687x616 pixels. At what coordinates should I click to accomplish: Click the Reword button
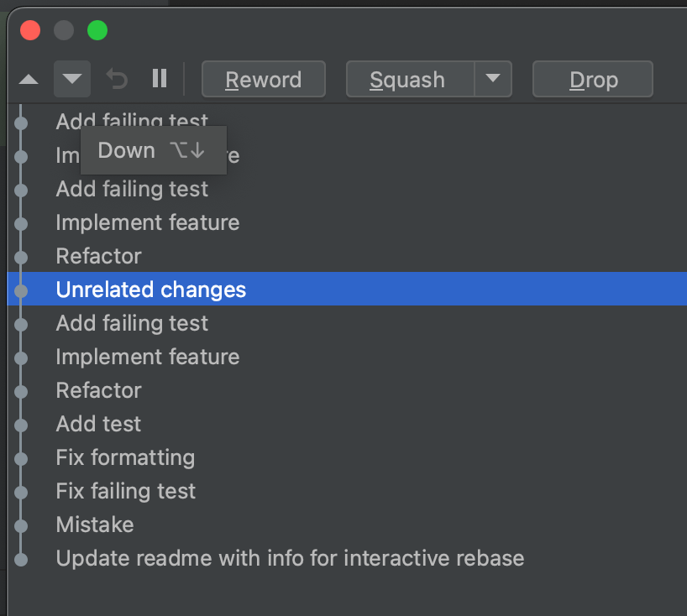263,79
